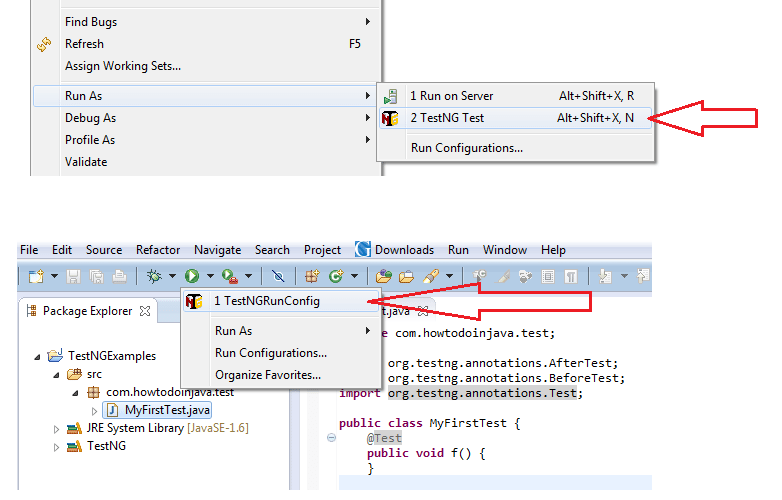Open Profile As submenu
This screenshot has height=500, width=782.
(205, 140)
